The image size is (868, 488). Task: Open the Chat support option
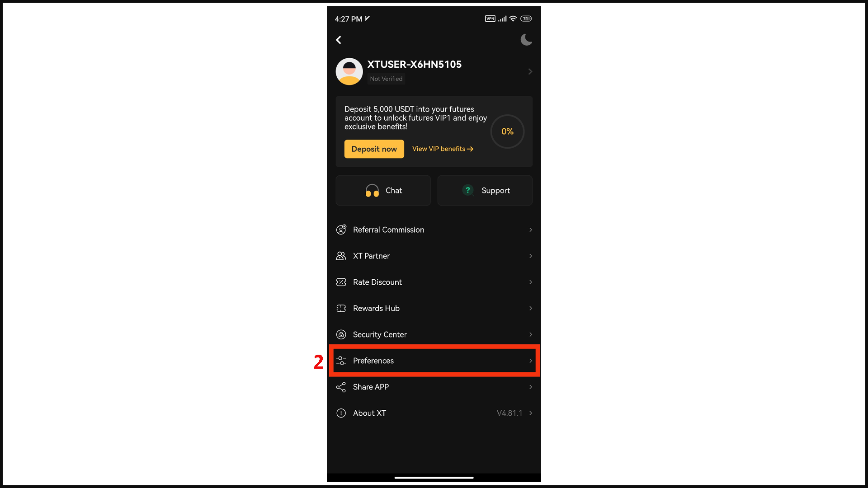click(383, 190)
